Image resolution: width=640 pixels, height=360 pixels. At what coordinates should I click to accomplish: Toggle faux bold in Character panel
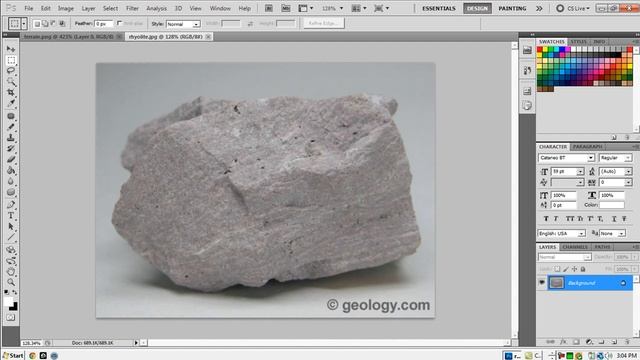click(x=546, y=219)
